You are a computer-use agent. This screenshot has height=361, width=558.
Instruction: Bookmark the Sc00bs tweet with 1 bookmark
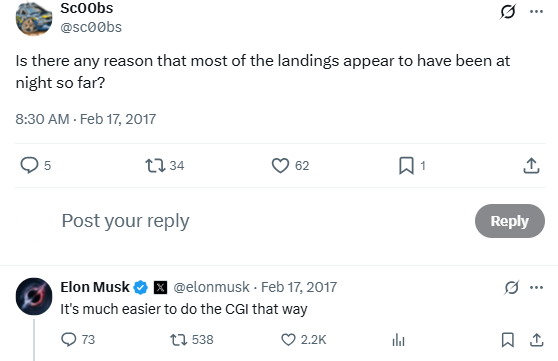click(406, 166)
